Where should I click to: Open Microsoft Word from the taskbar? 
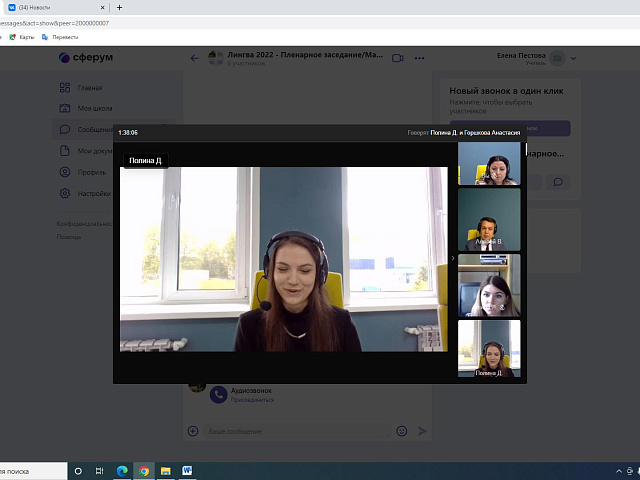pyautogui.click(x=187, y=470)
